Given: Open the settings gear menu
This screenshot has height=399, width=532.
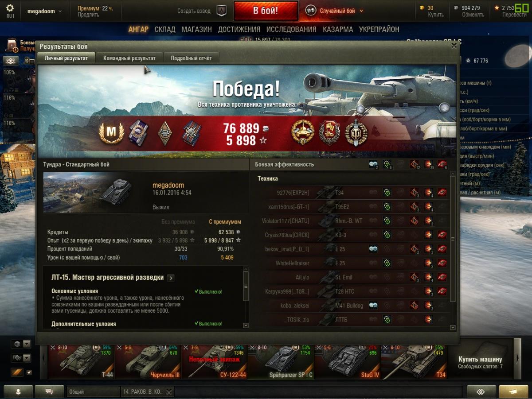Looking at the screenshot, I should (10, 8).
